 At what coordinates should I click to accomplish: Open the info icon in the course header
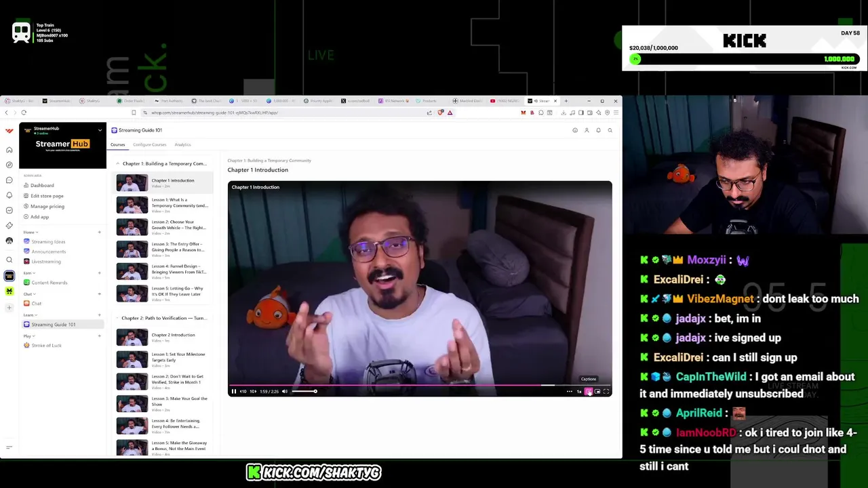(x=575, y=130)
